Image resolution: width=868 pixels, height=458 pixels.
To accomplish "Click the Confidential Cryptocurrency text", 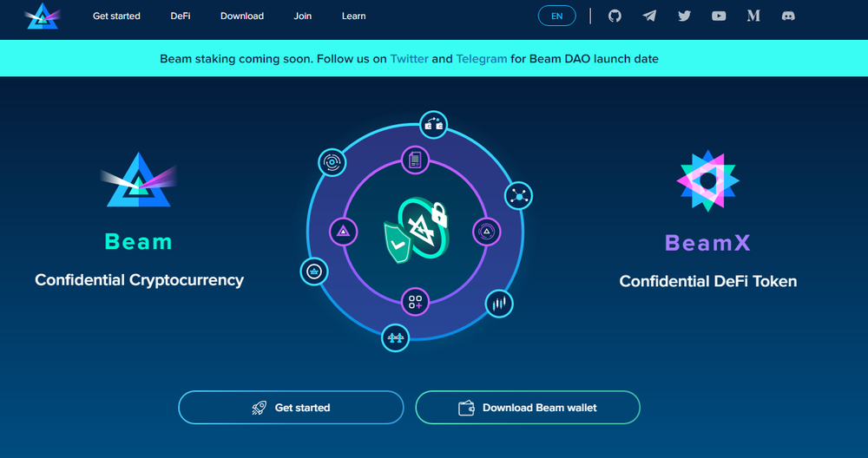I will [x=140, y=280].
